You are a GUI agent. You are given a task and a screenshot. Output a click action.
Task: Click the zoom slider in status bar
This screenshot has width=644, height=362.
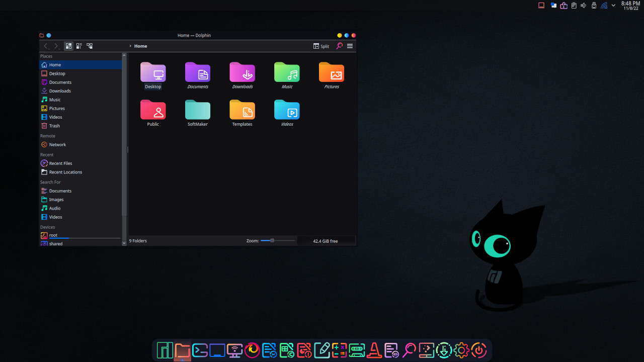point(272,241)
